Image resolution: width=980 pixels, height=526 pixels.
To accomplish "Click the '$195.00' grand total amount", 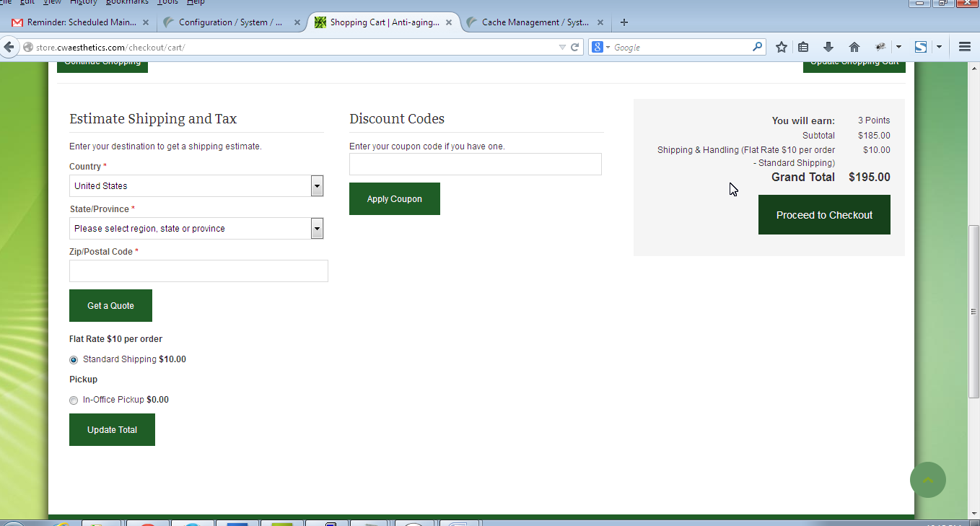I will tap(870, 177).
